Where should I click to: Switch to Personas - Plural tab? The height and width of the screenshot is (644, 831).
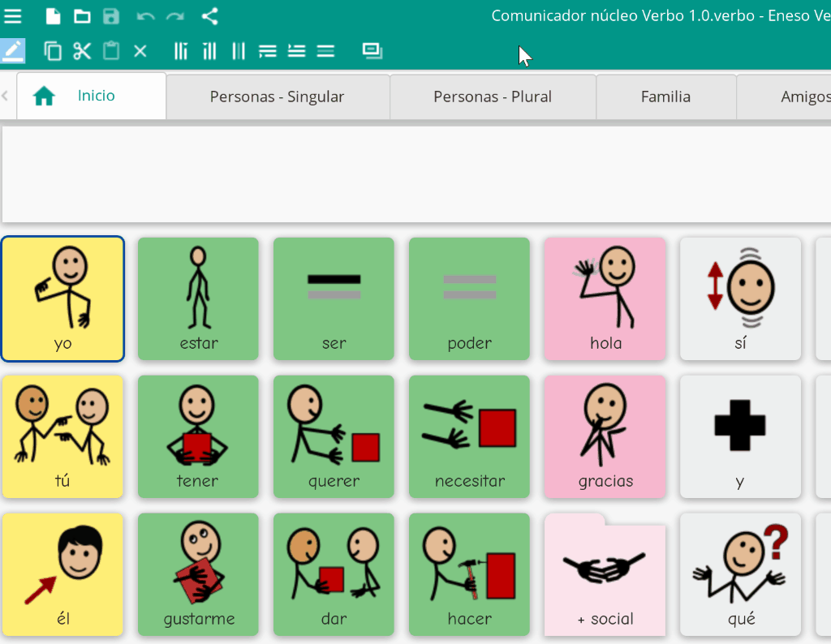pyautogui.click(x=493, y=97)
